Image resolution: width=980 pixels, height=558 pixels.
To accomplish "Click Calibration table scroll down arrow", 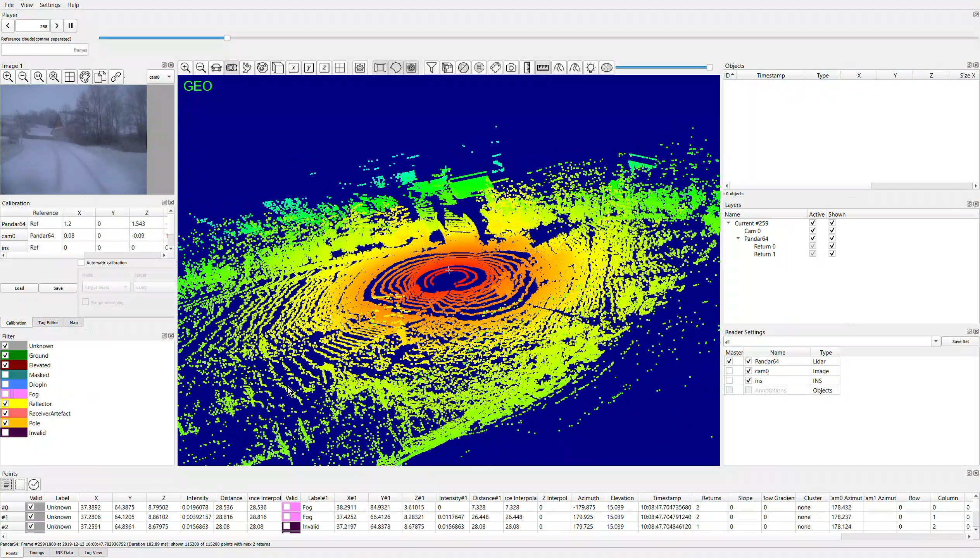I will (171, 248).
